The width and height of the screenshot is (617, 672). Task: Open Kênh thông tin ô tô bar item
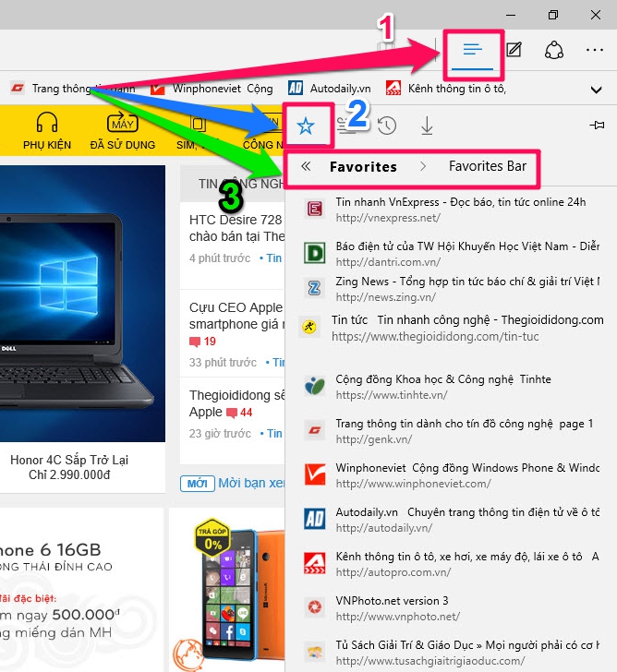click(446, 89)
